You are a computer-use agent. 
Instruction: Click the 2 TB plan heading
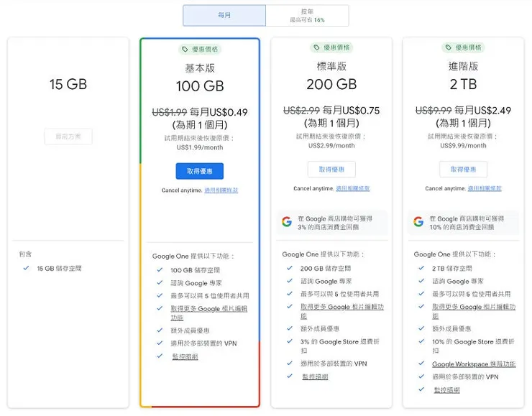(x=463, y=84)
